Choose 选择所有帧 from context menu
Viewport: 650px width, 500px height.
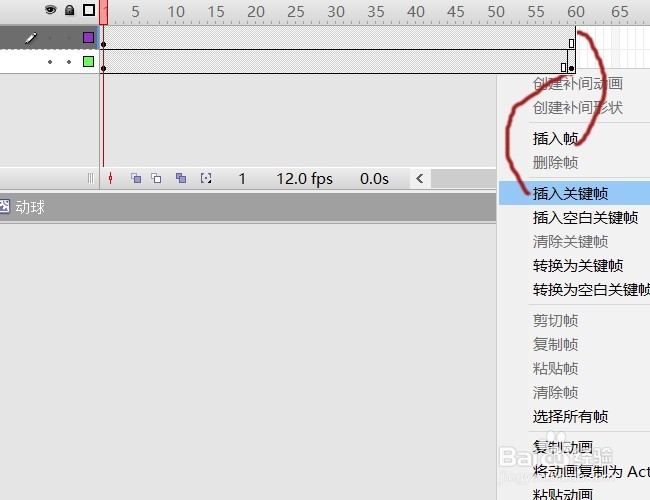pos(570,416)
